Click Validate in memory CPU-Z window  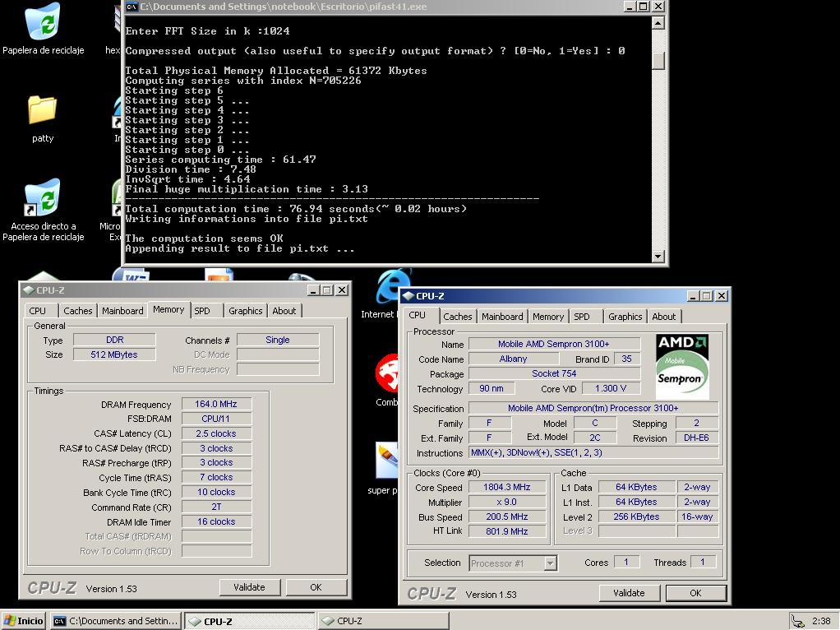click(x=250, y=587)
